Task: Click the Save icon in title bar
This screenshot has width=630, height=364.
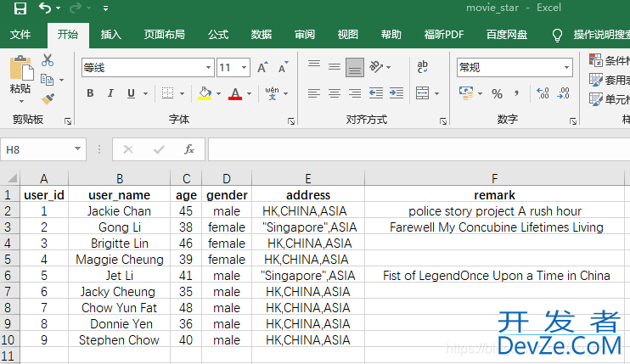Action: (20, 8)
